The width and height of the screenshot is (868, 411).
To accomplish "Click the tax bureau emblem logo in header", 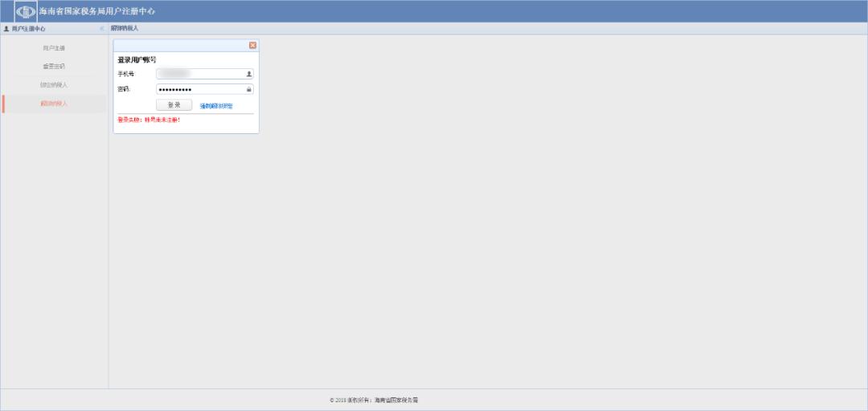I will (26, 11).
